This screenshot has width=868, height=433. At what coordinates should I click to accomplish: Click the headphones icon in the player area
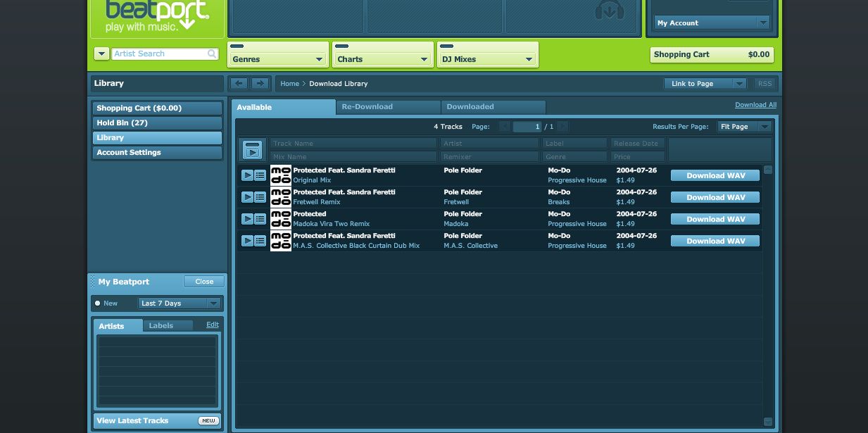click(610, 11)
